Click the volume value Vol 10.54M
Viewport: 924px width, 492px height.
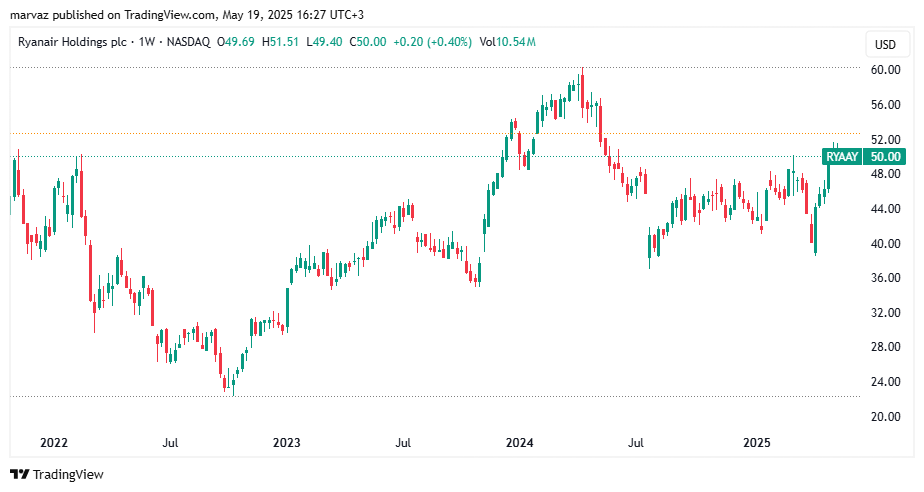click(507, 42)
